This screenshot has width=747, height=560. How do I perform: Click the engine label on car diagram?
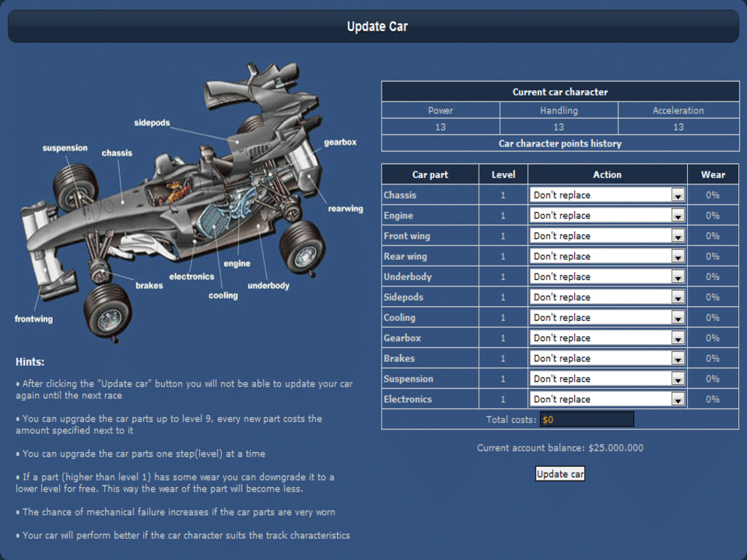click(x=236, y=263)
